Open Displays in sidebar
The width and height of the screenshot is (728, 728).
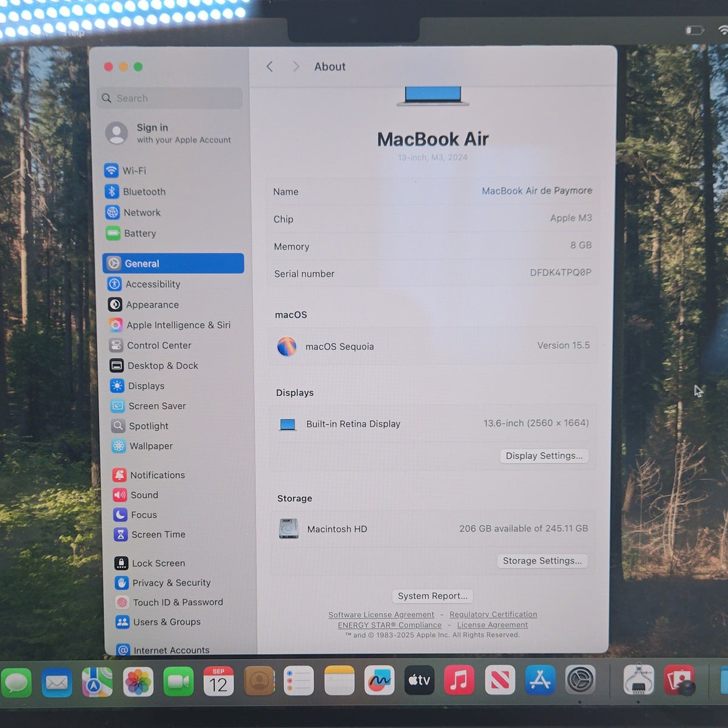pyautogui.click(x=137, y=386)
